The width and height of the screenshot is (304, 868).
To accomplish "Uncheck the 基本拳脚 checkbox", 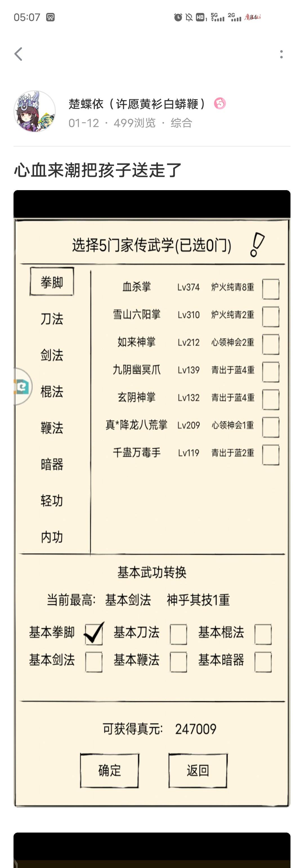I will (94, 634).
